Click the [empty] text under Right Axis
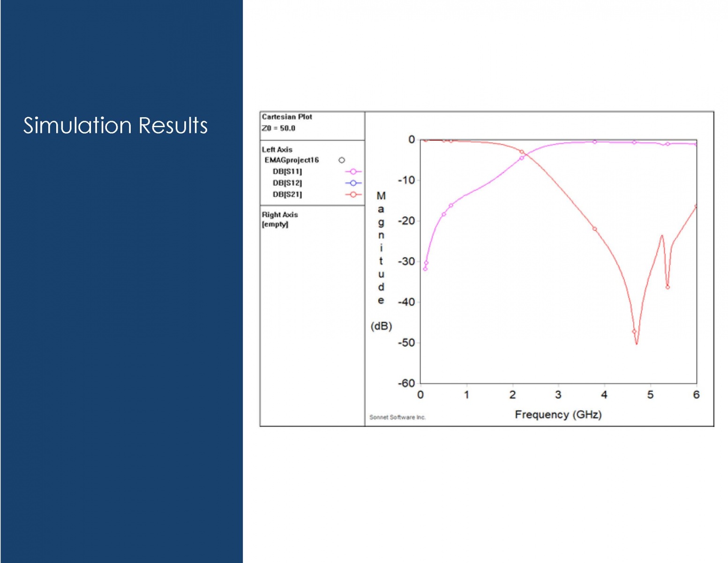Viewport: 728px width, 563px height. click(275, 225)
